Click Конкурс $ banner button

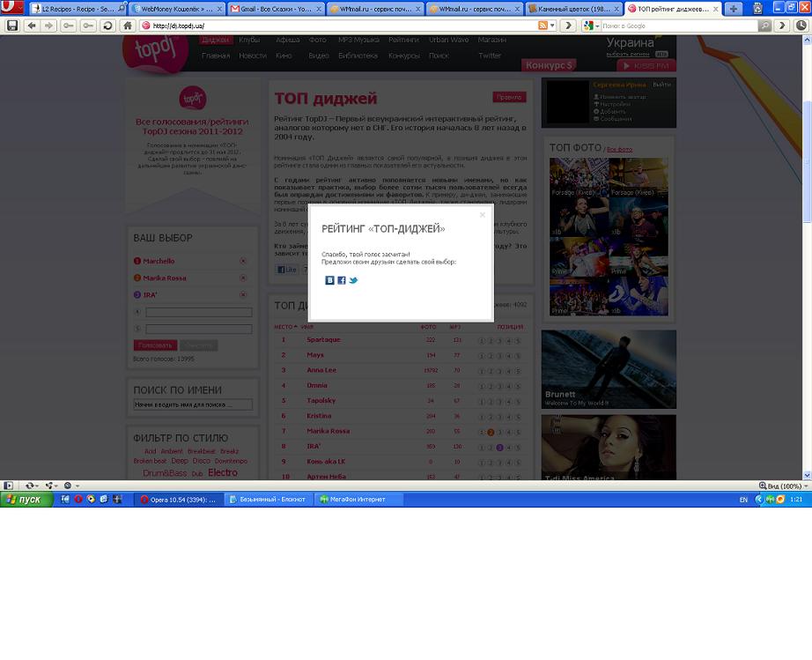549,65
